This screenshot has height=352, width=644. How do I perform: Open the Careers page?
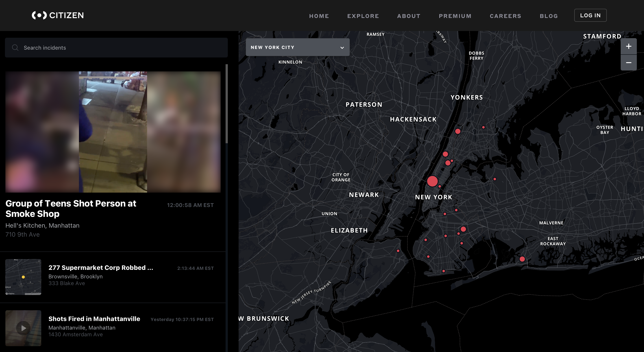[x=505, y=16]
